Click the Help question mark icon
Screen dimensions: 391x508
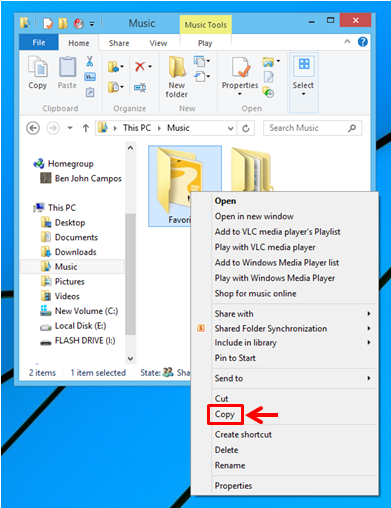point(363,42)
